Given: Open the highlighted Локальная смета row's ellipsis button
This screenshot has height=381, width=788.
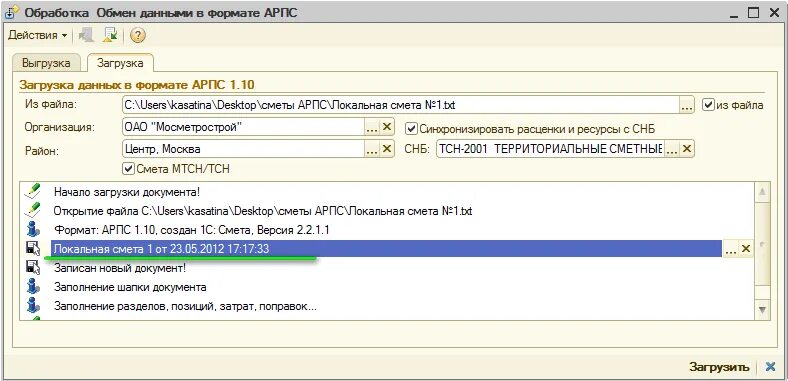Looking at the screenshot, I should click(x=730, y=249).
